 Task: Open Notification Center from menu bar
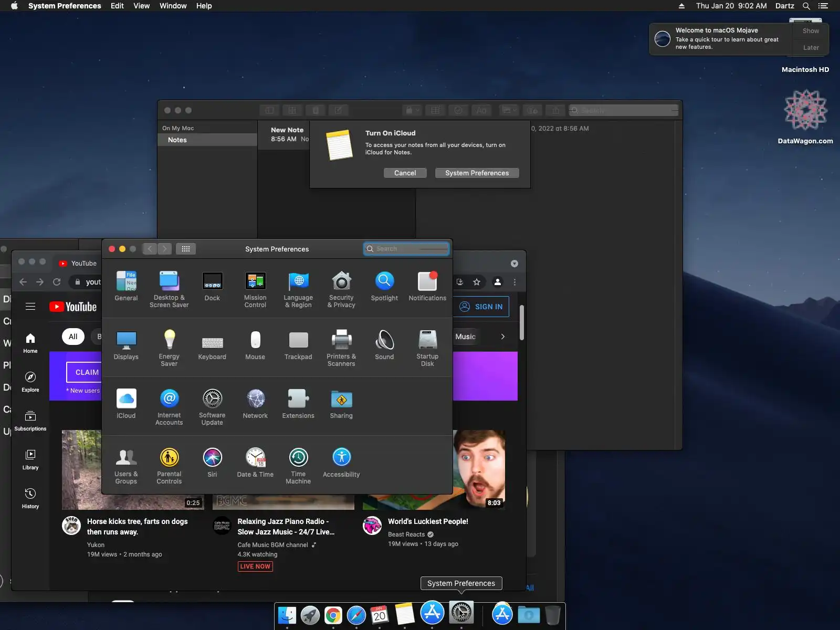point(823,6)
